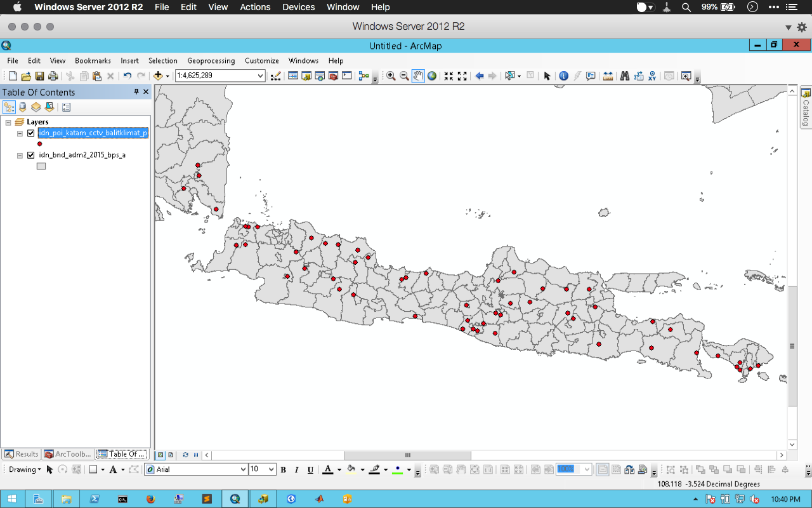Click the red point symbol swatch

coord(40,144)
